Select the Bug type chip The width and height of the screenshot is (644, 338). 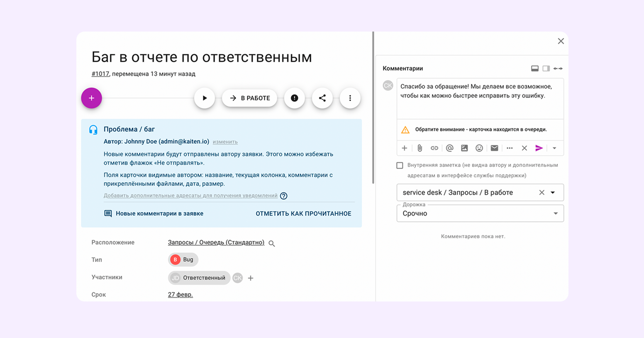[x=183, y=260]
